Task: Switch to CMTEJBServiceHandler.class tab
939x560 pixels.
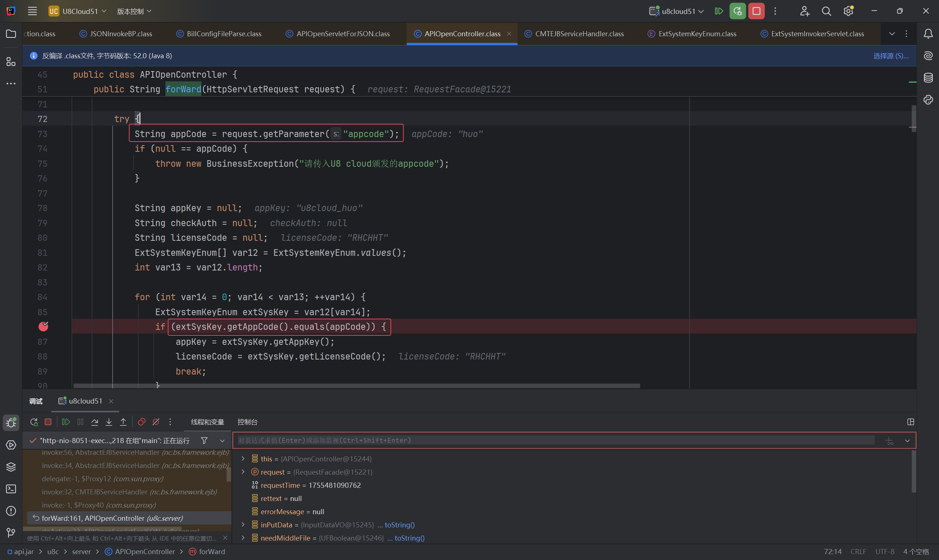Action: click(x=574, y=34)
